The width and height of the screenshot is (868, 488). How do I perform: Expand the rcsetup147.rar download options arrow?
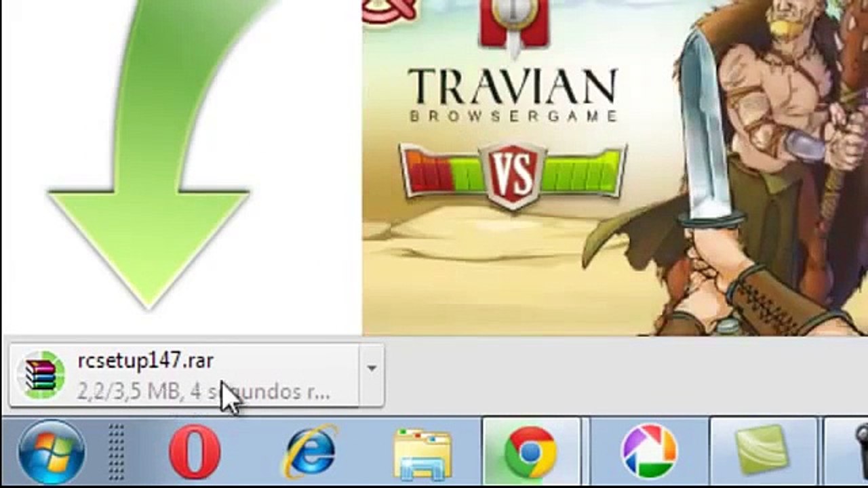pos(371,368)
